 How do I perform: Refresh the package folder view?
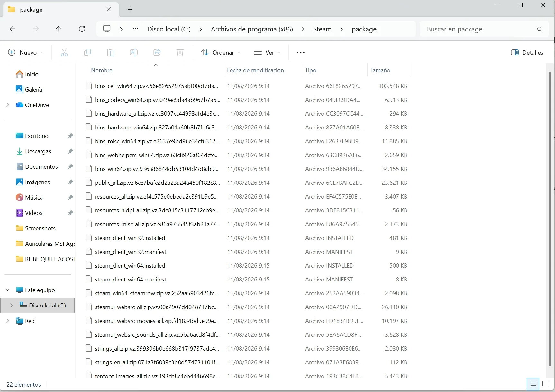click(x=82, y=29)
